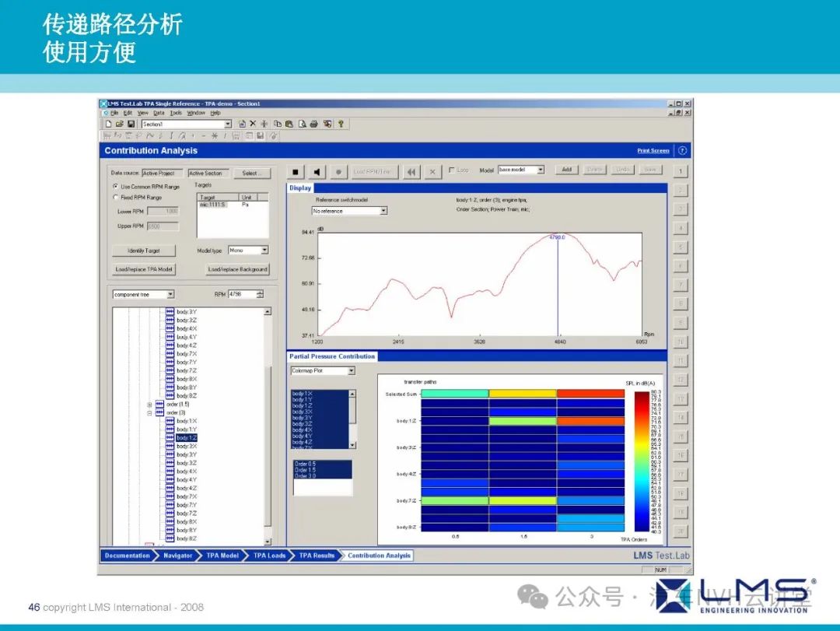Click Load/replace TPA Model button

coord(144,269)
